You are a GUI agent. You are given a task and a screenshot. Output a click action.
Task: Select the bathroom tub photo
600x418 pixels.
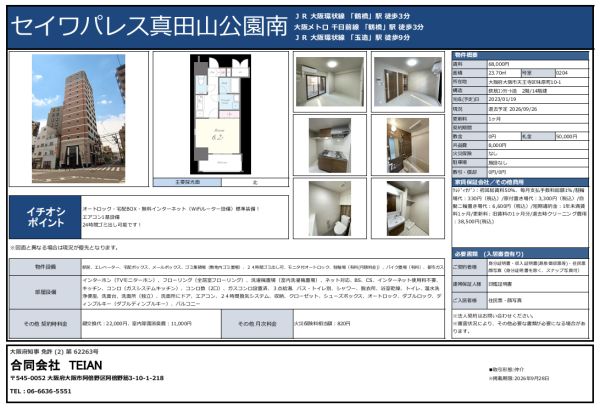pyautogui.click(x=408, y=145)
